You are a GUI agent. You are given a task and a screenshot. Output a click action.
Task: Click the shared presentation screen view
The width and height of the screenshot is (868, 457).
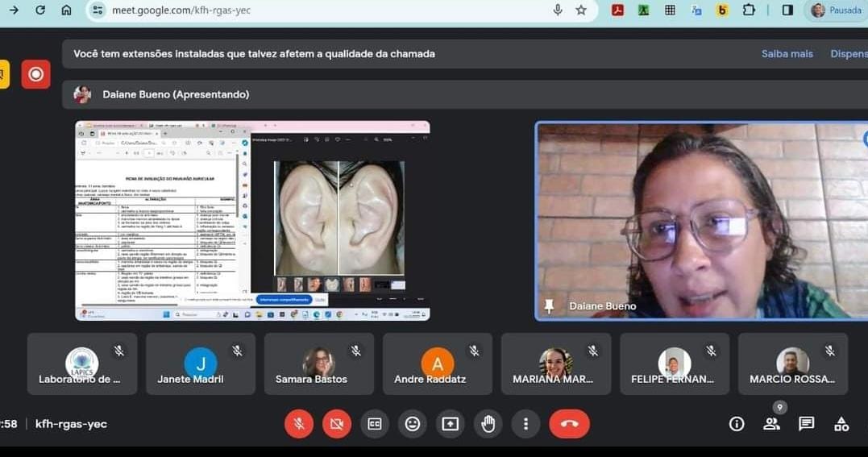point(252,220)
